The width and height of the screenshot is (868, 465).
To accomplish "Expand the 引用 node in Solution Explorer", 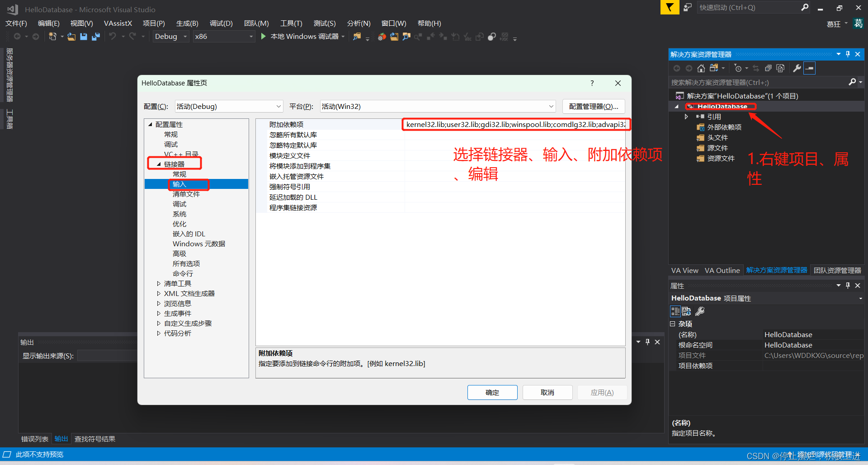I will pyautogui.click(x=686, y=117).
